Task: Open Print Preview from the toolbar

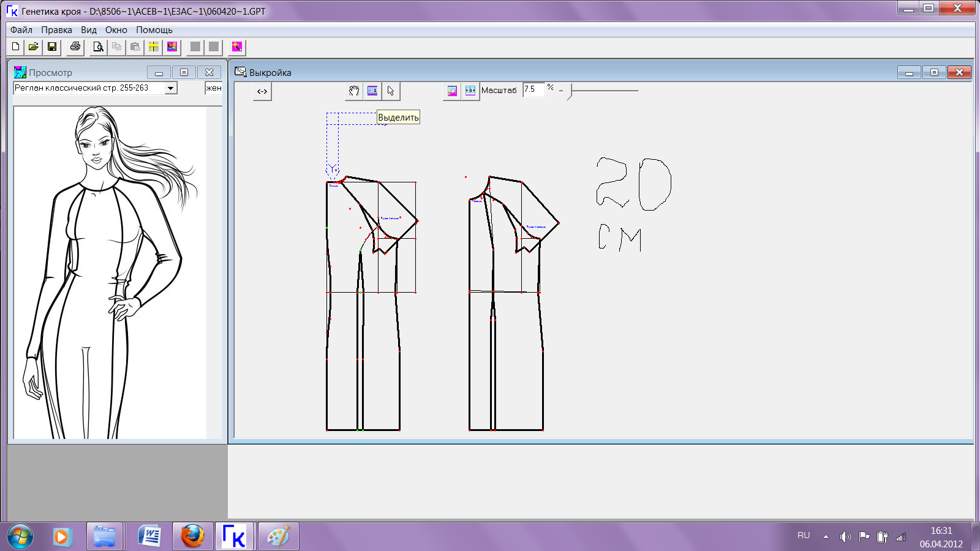Action: tap(98, 47)
